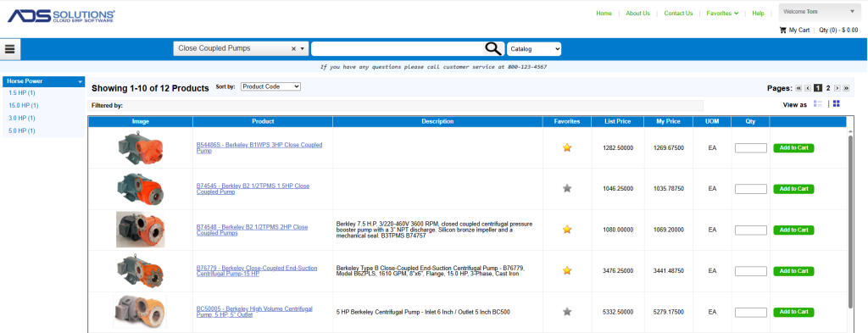The width and height of the screenshot is (868, 333).
Task: Toggle favorite star for BC50005 pump
Action: pos(567,312)
